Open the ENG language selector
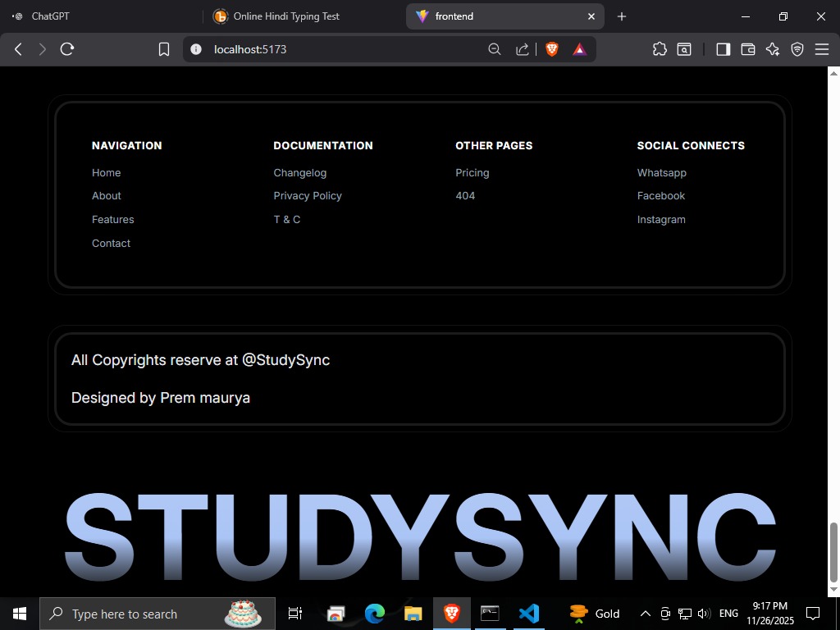The image size is (840, 630). click(728, 613)
